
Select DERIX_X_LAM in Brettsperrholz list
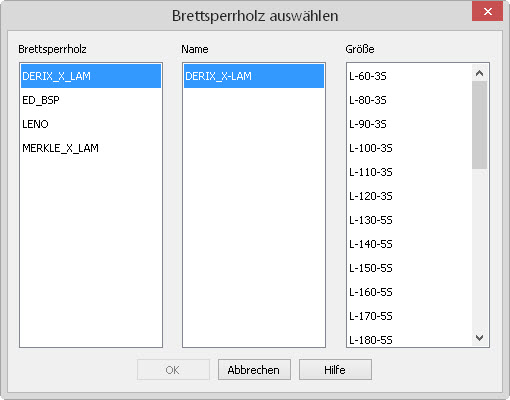pyautogui.click(x=91, y=76)
